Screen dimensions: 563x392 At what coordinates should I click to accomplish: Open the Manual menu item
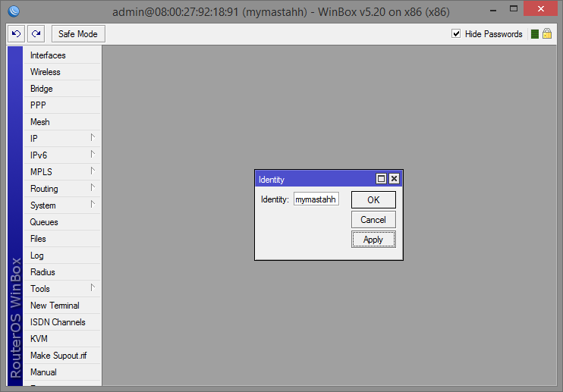[x=62, y=372]
